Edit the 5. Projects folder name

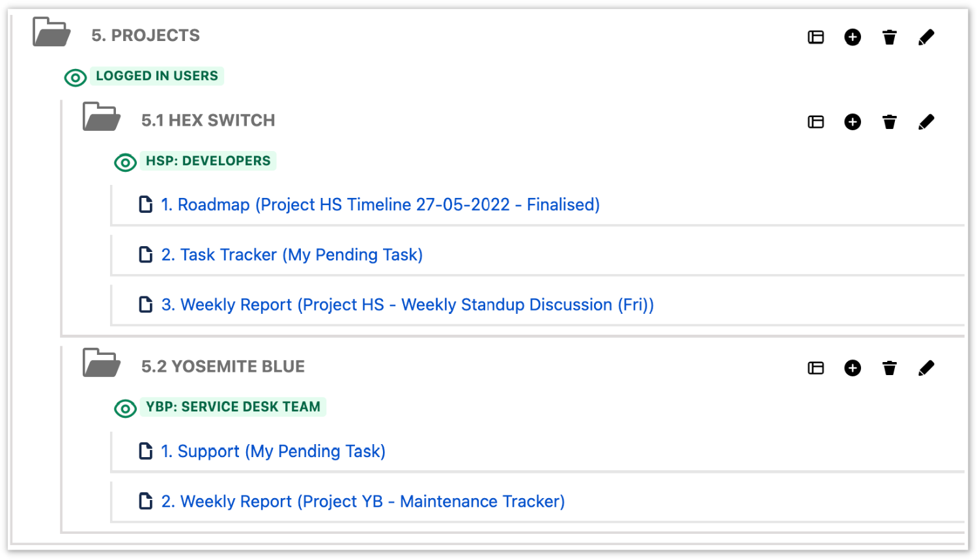coord(926,37)
